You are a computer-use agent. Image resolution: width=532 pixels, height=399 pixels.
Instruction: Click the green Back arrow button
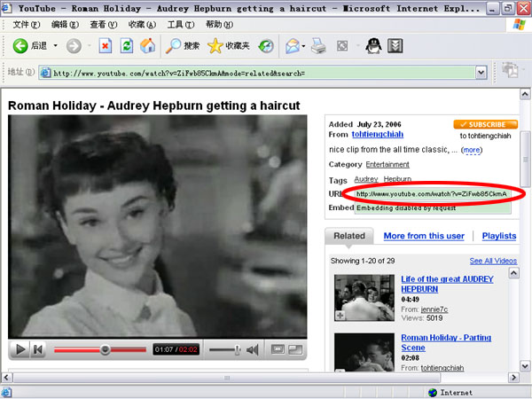[20, 46]
